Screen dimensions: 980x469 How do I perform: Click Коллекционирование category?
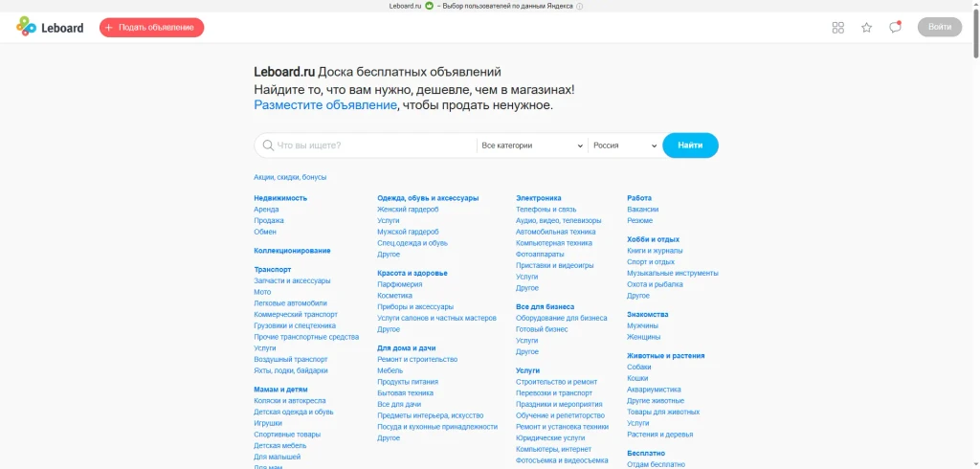coord(293,251)
